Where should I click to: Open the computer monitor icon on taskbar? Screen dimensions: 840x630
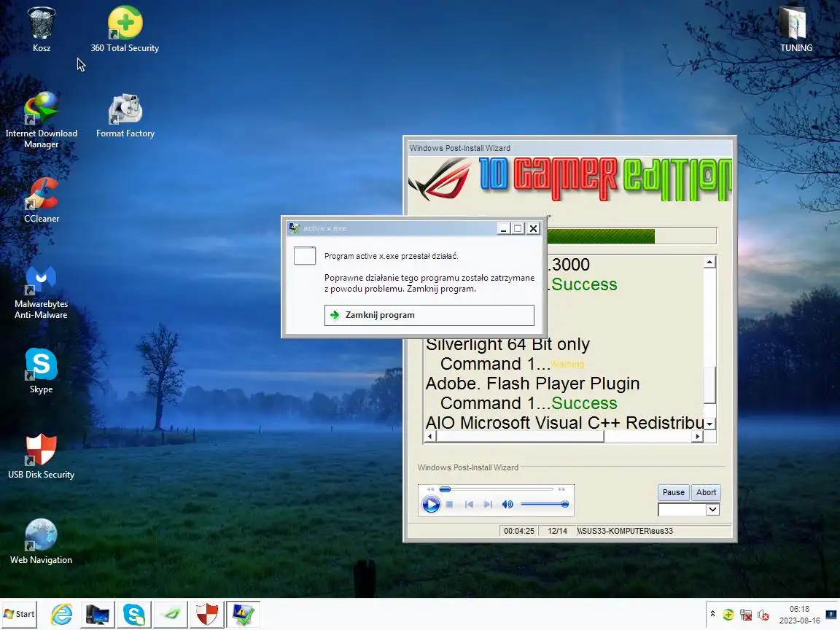click(x=98, y=614)
